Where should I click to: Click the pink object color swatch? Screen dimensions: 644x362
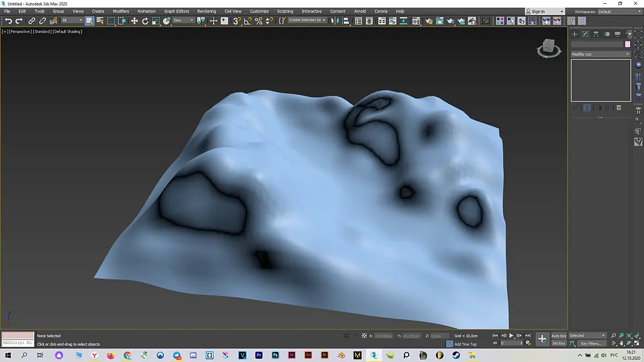tap(628, 44)
